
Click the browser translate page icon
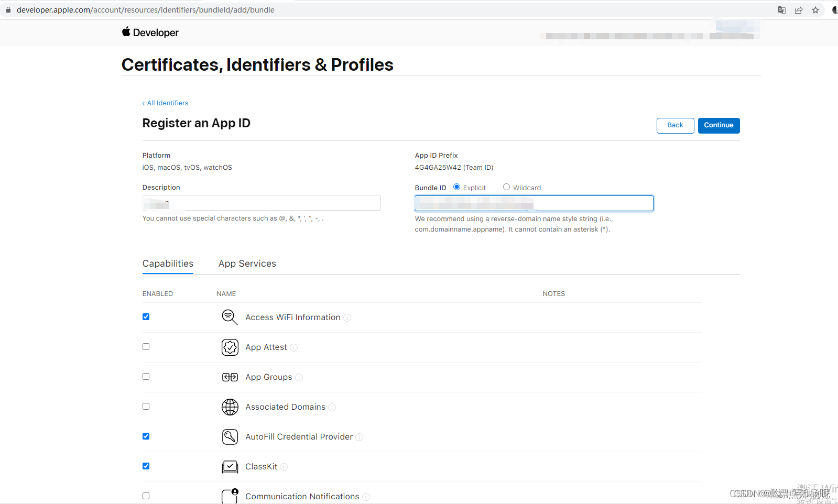pyautogui.click(x=782, y=10)
